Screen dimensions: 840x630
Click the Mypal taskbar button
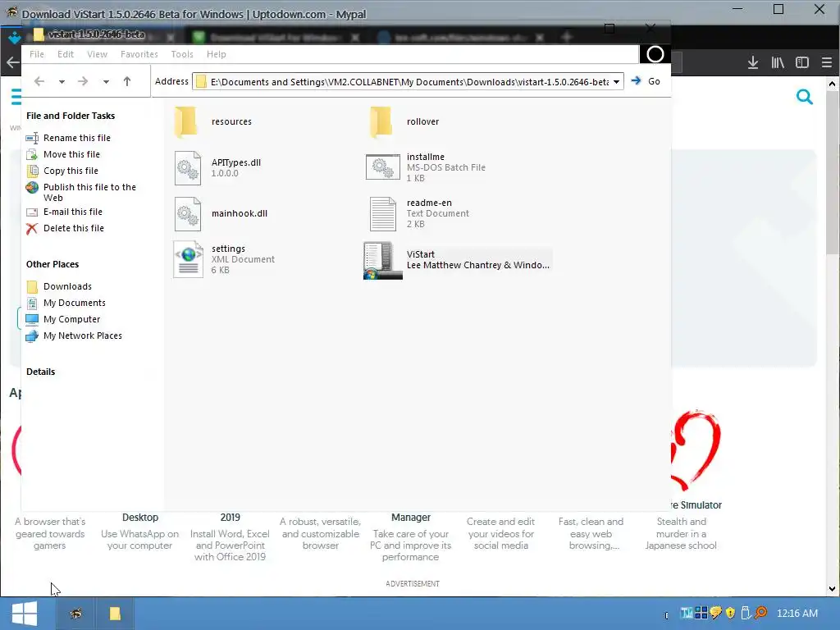[x=75, y=614]
